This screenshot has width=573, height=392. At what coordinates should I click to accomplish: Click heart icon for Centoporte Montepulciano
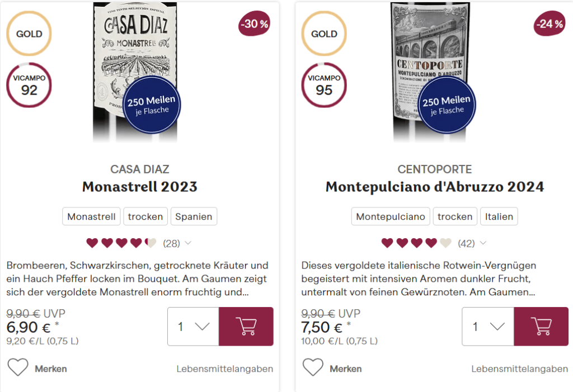tap(313, 368)
